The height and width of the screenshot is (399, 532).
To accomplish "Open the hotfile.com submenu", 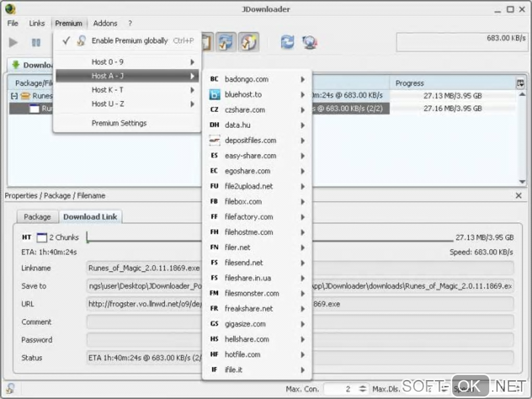I will (257, 355).
